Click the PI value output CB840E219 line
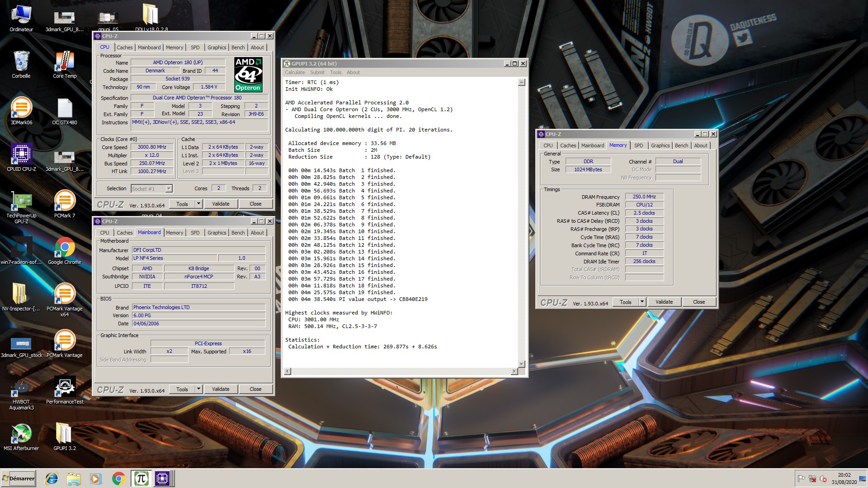Screen dimensions: 868x488 click(x=358, y=299)
